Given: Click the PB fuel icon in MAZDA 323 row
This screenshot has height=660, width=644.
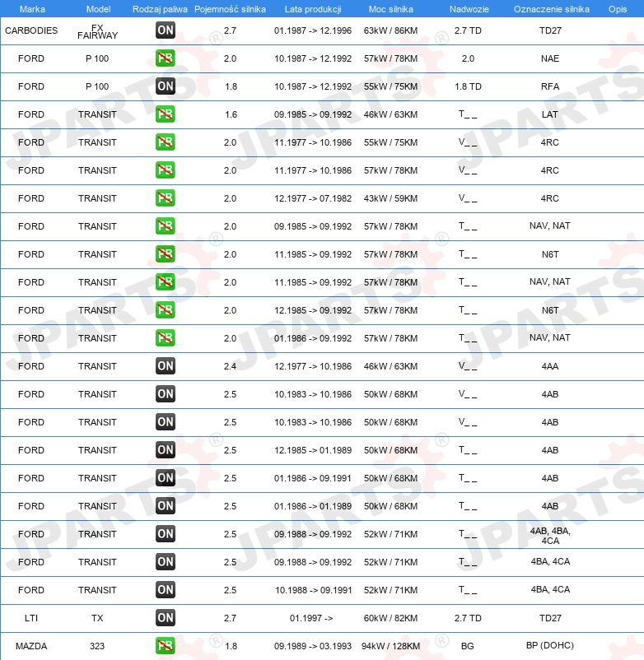Looking at the screenshot, I should pos(165,646).
